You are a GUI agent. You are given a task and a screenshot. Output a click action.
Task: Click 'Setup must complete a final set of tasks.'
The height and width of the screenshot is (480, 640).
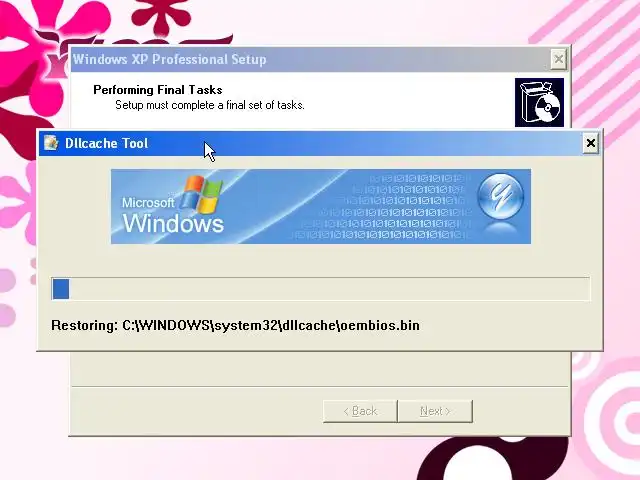coord(210,105)
